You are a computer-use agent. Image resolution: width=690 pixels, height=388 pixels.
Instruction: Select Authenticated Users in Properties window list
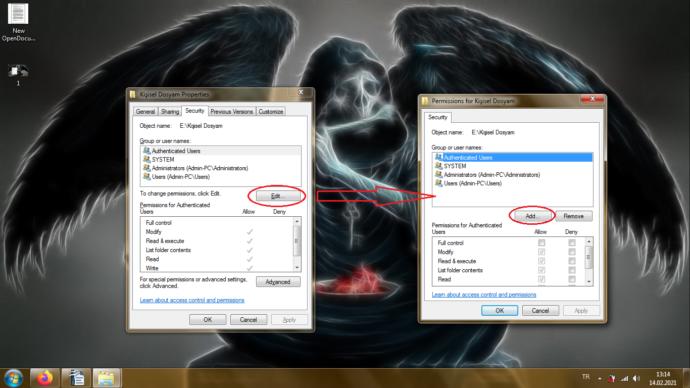[221, 151]
